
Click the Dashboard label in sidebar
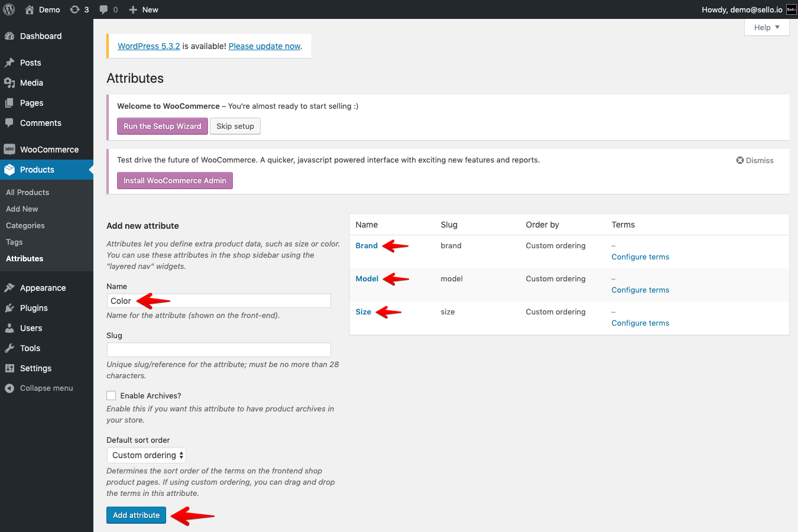[x=41, y=36]
